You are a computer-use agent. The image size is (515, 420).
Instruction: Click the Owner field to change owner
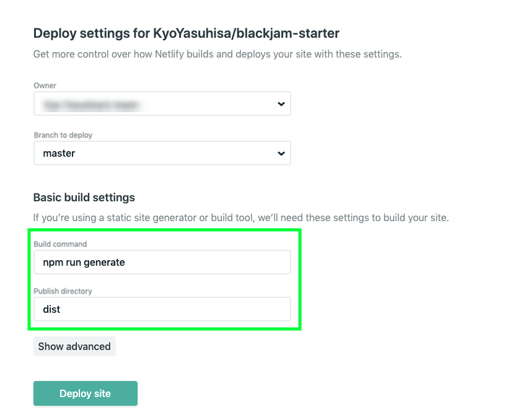click(x=161, y=103)
